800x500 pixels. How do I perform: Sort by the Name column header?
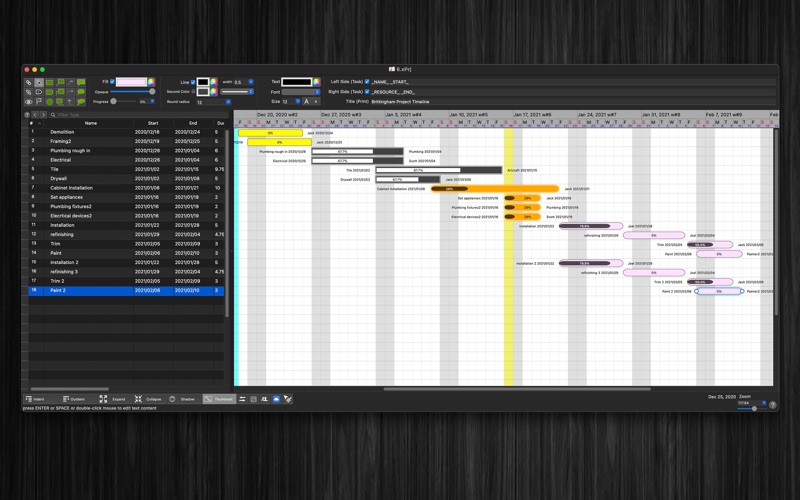click(x=91, y=123)
